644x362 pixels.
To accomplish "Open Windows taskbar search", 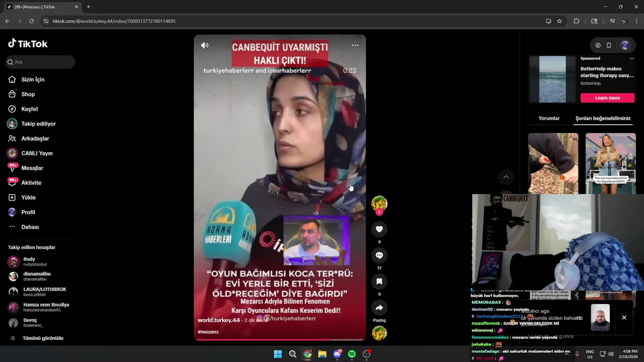I will coord(292,354).
